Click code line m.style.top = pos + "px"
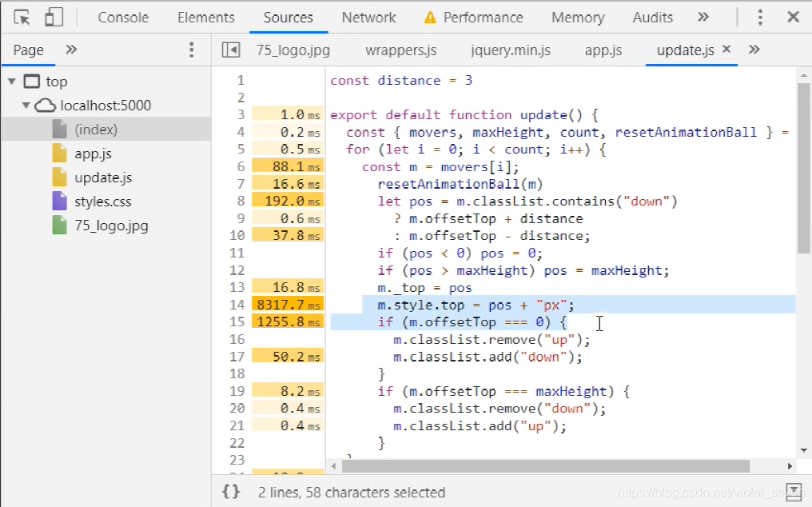 (476, 305)
